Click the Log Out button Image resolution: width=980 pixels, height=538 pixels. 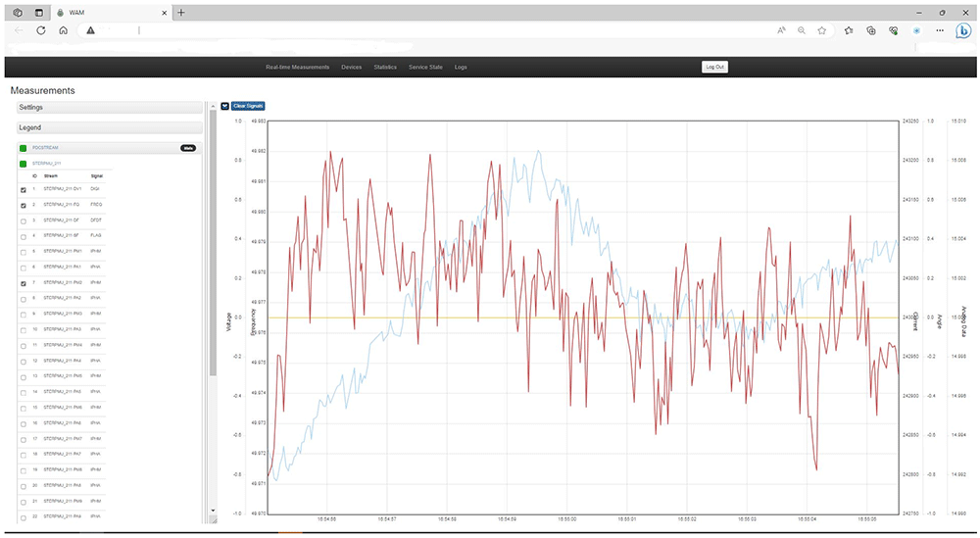click(x=714, y=67)
